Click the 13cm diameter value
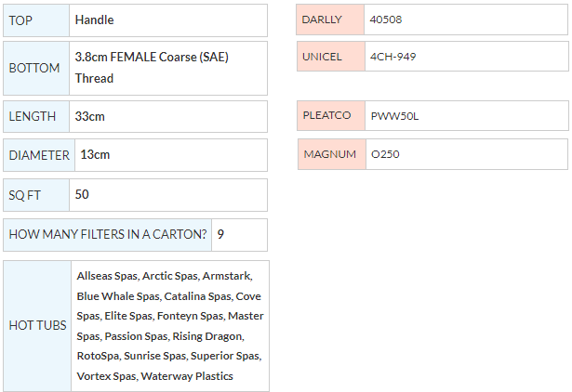 tap(95, 155)
